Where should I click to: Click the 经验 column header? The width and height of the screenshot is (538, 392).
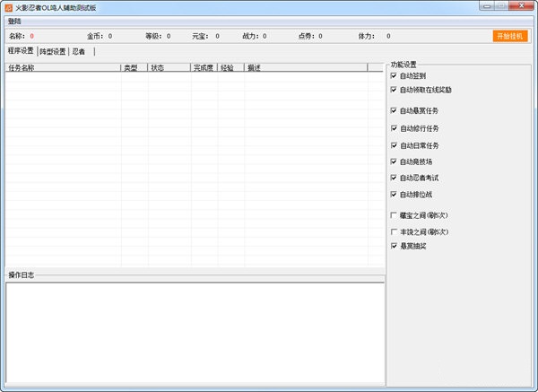tap(230, 67)
